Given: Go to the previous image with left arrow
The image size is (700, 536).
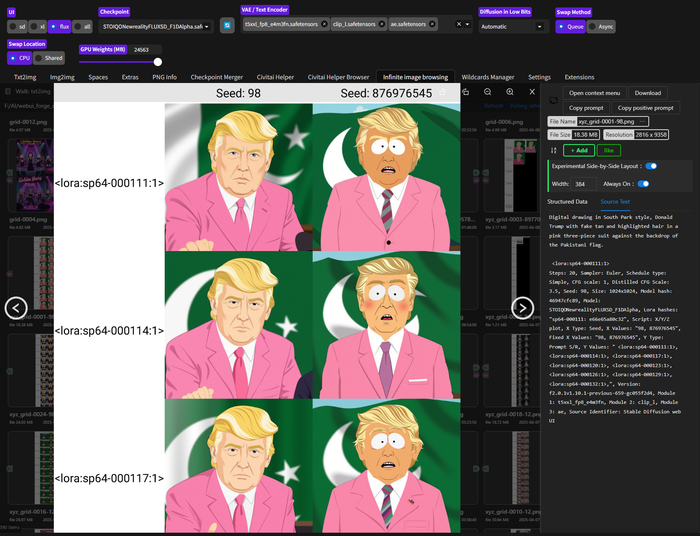Looking at the screenshot, I should [15, 308].
